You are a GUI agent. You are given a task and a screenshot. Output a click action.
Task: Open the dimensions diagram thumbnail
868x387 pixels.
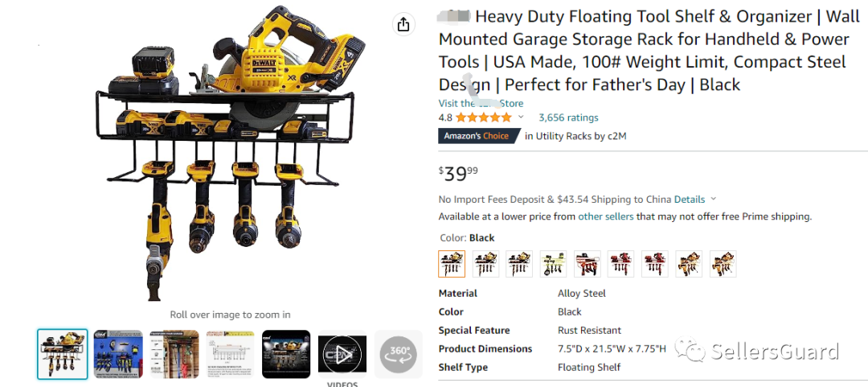[x=230, y=354]
